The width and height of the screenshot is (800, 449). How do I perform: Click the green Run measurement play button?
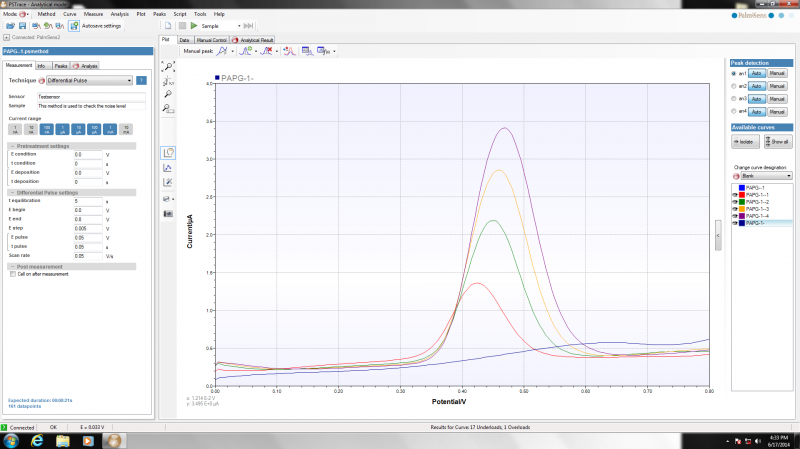[x=195, y=26]
